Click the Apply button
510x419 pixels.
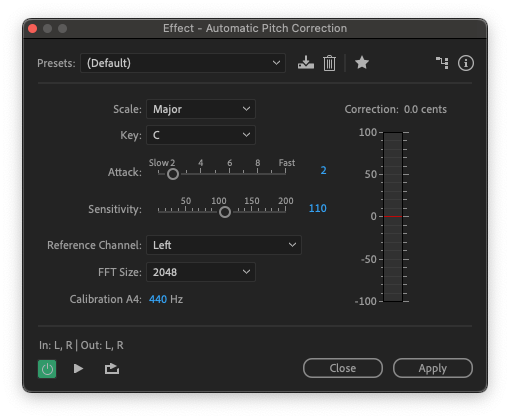tap(433, 368)
